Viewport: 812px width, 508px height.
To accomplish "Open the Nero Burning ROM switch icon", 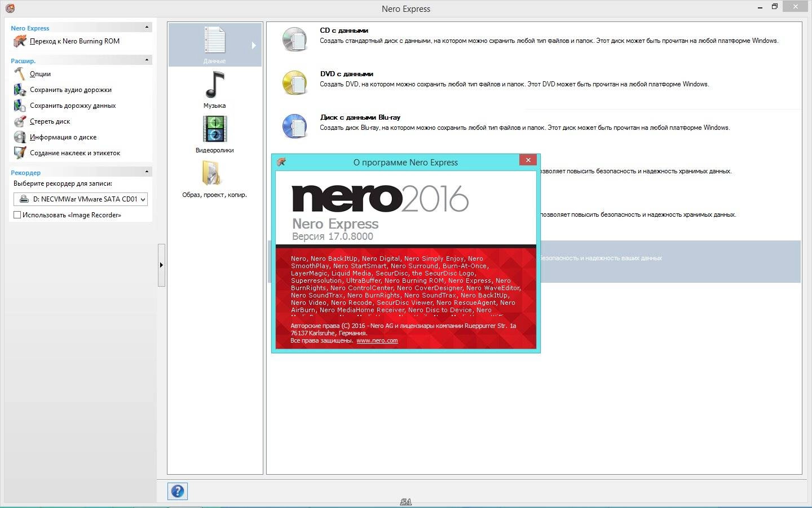I will (x=20, y=41).
